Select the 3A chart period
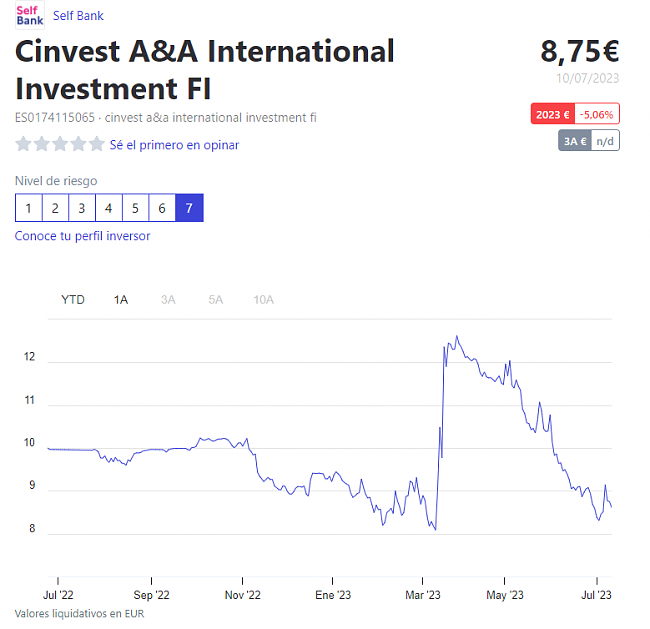The image size is (650, 629). tap(168, 299)
